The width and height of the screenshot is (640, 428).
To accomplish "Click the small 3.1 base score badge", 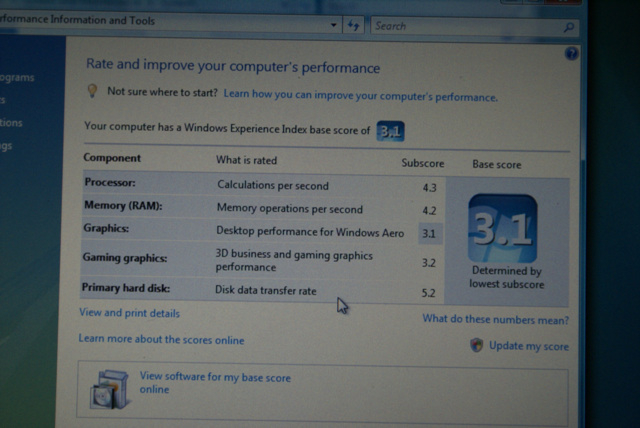I will [390, 131].
